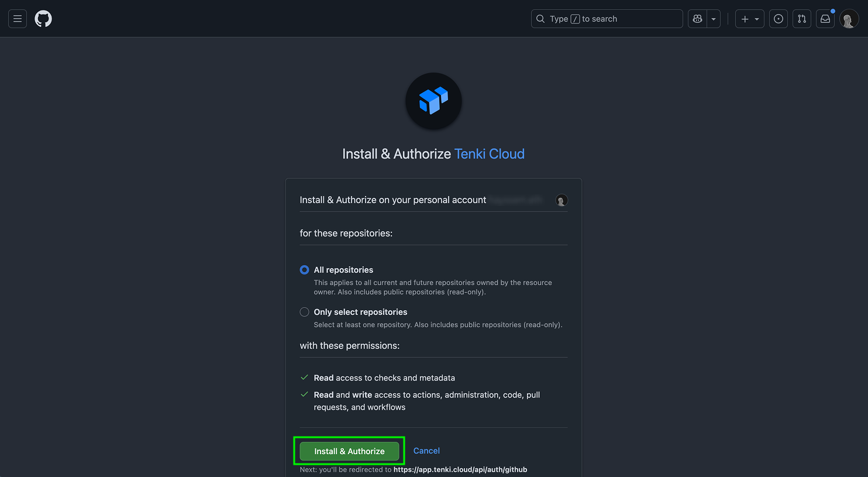
Task: Open the notifications inbox
Action: pyautogui.click(x=825, y=19)
